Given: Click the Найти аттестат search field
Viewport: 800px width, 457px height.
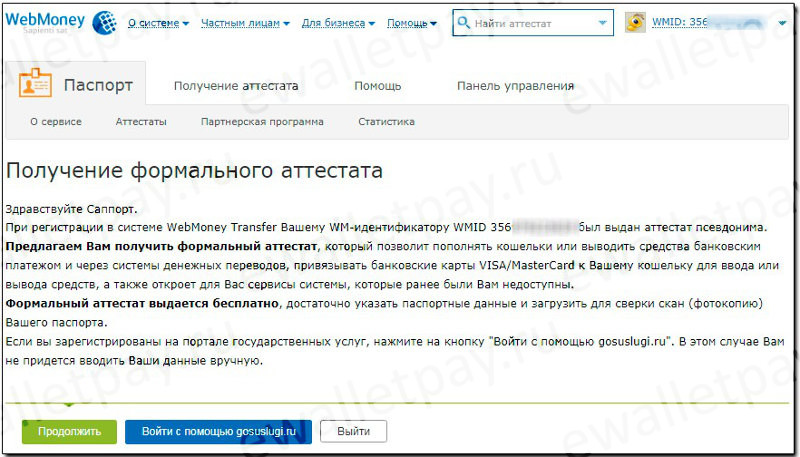Looking at the screenshot, I should 533,23.
